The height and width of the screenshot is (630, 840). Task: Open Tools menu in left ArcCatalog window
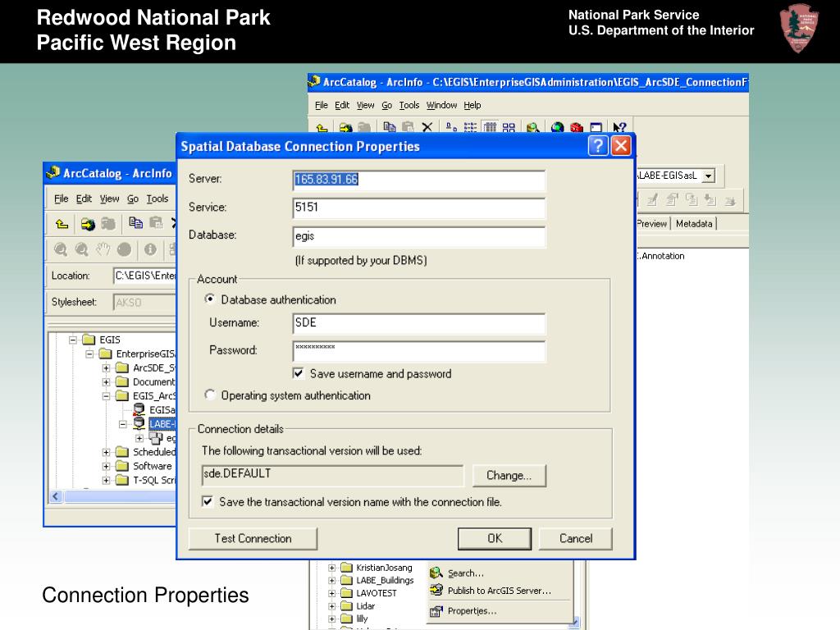pos(157,199)
